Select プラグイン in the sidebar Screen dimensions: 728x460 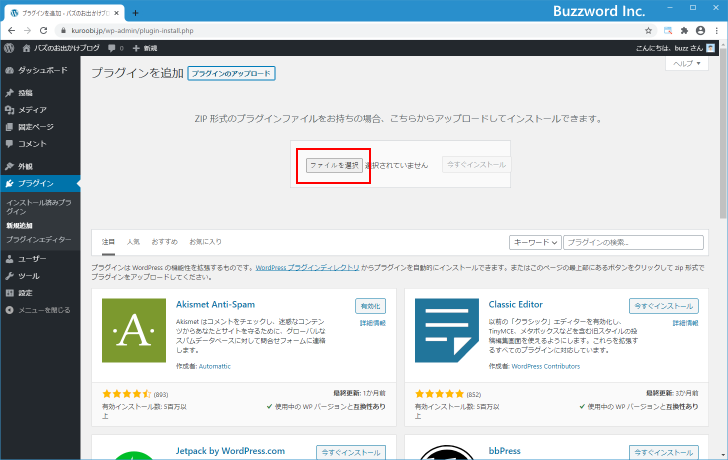tap(40, 183)
